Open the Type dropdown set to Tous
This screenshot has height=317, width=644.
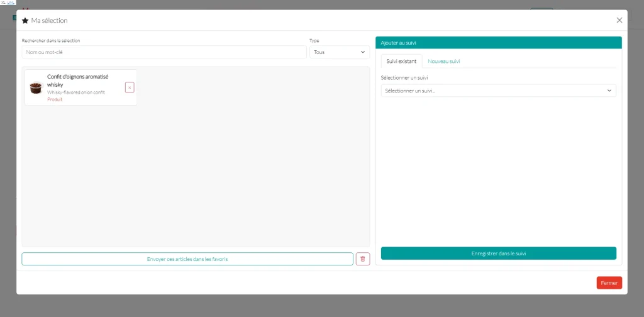(339, 52)
